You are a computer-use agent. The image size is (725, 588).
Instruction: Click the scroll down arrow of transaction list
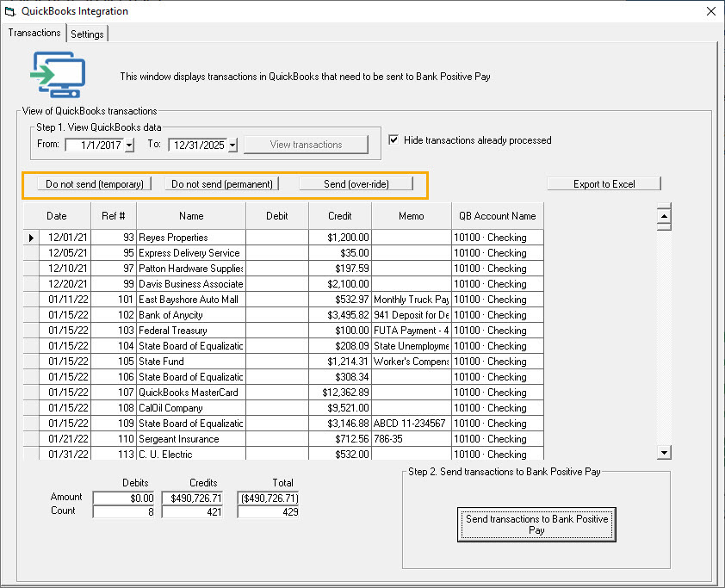(x=664, y=453)
